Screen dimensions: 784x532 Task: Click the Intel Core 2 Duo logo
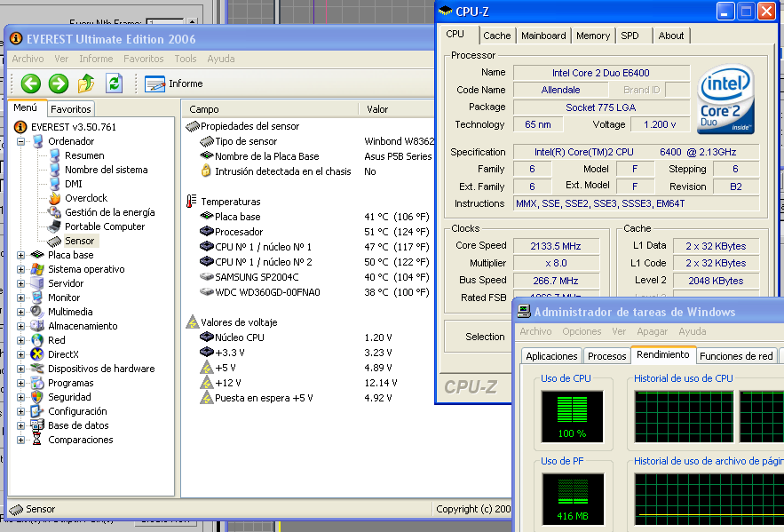[726, 99]
